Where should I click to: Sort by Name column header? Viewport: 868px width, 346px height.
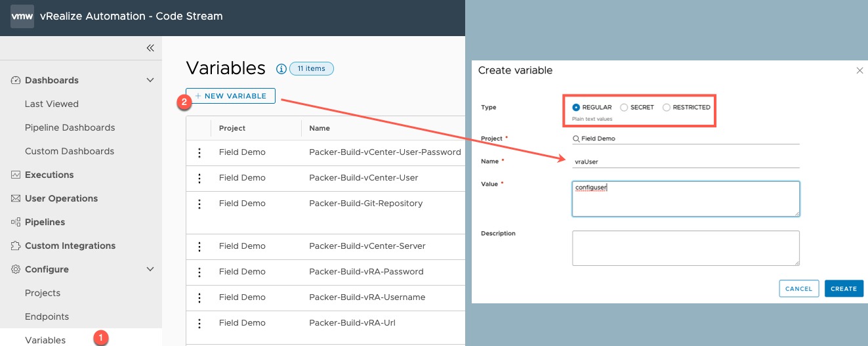pos(320,128)
